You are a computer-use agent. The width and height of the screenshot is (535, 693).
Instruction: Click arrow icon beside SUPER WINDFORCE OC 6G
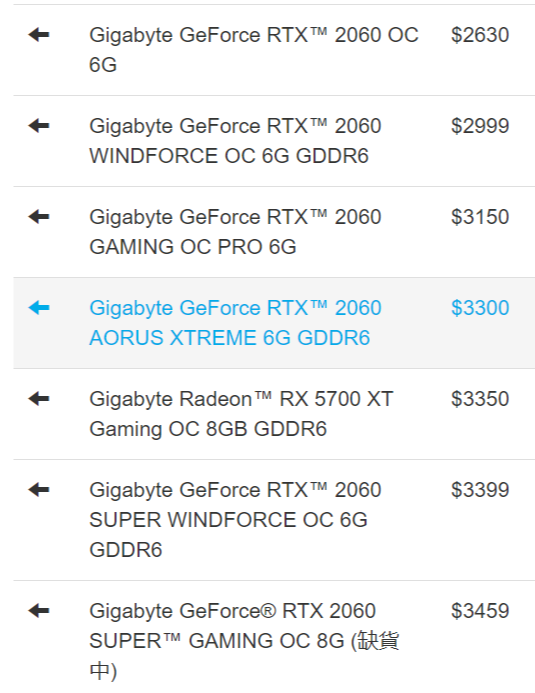(39, 490)
